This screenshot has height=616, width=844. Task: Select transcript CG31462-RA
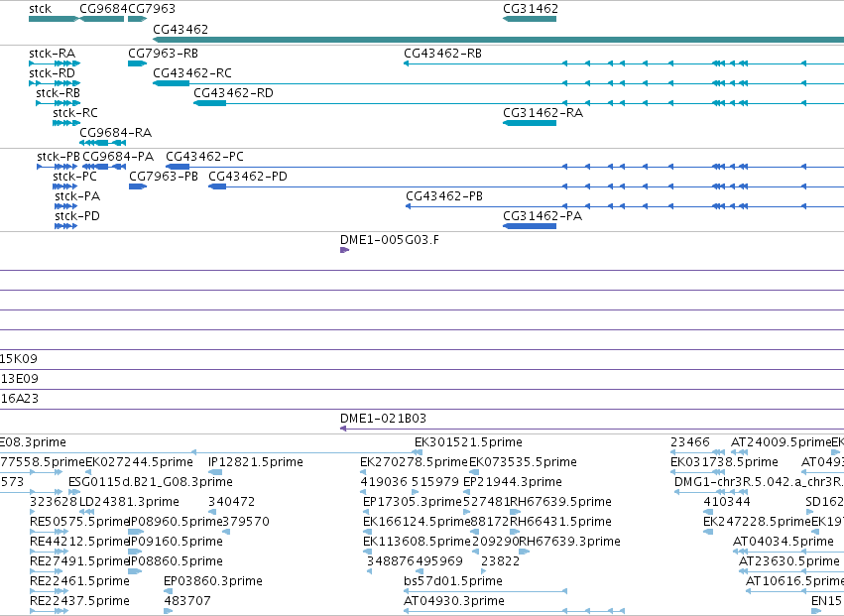click(x=530, y=123)
